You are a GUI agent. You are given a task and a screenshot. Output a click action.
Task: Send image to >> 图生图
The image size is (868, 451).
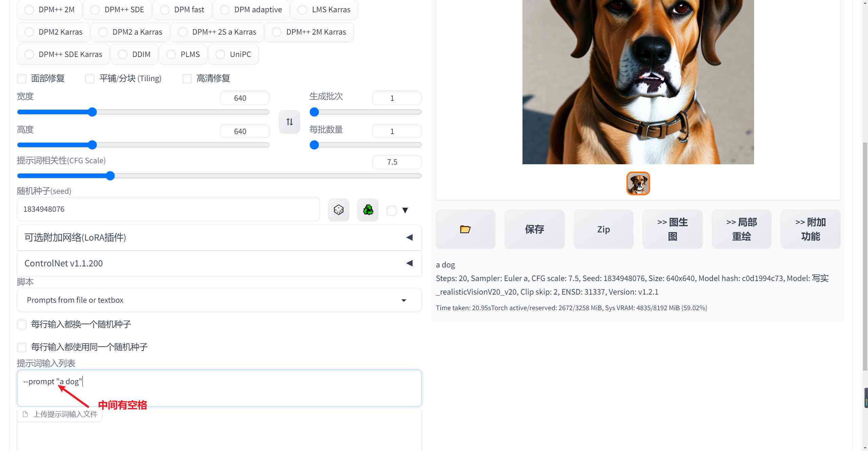click(672, 229)
